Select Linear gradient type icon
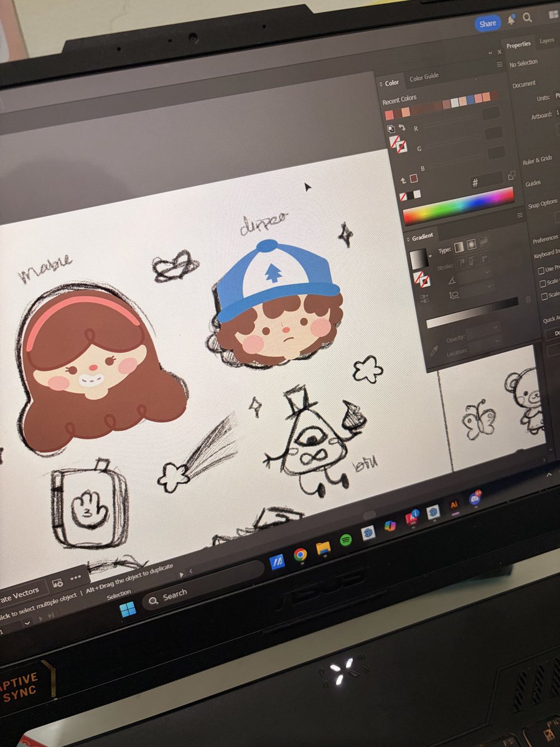 [x=459, y=247]
